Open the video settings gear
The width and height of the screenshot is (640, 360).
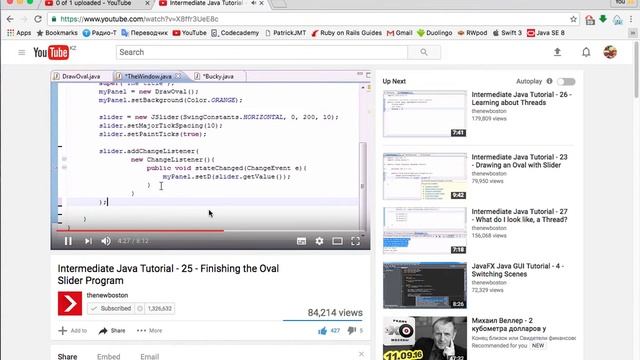tap(319, 241)
